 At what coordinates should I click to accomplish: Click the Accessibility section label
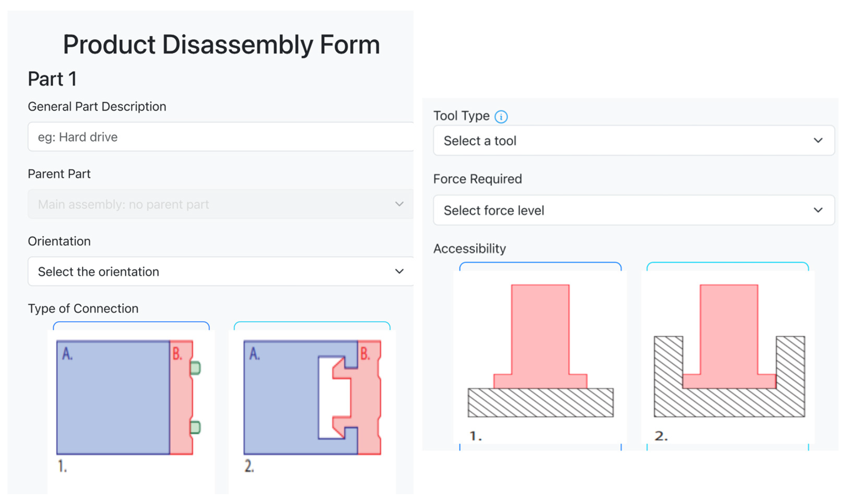[469, 249]
